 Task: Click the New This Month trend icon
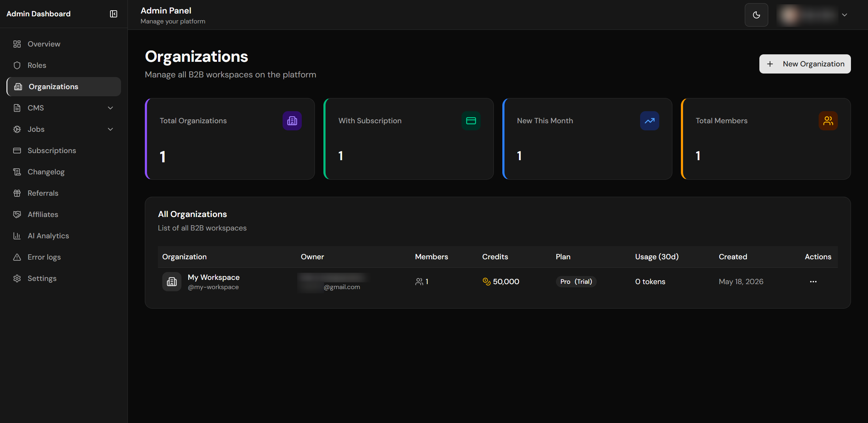(x=649, y=121)
